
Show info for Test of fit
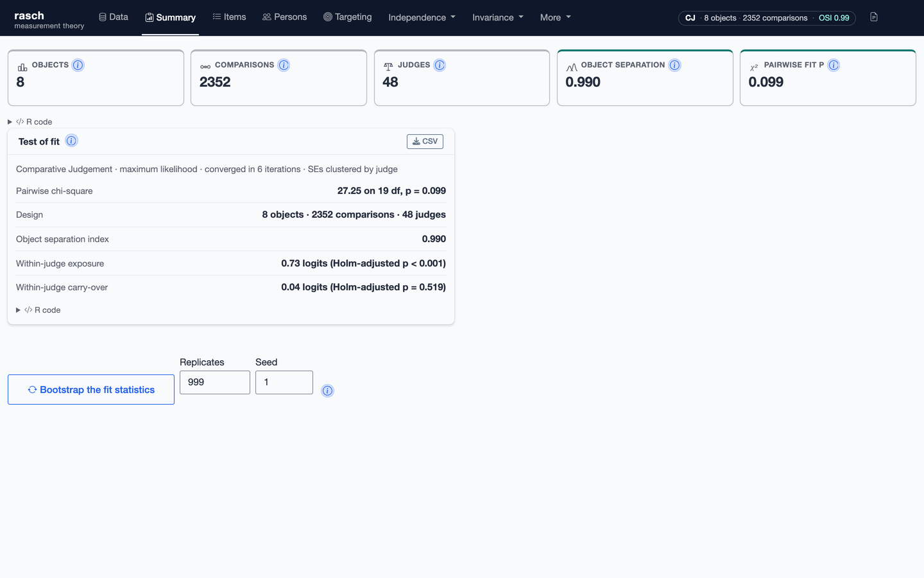[x=71, y=141]
